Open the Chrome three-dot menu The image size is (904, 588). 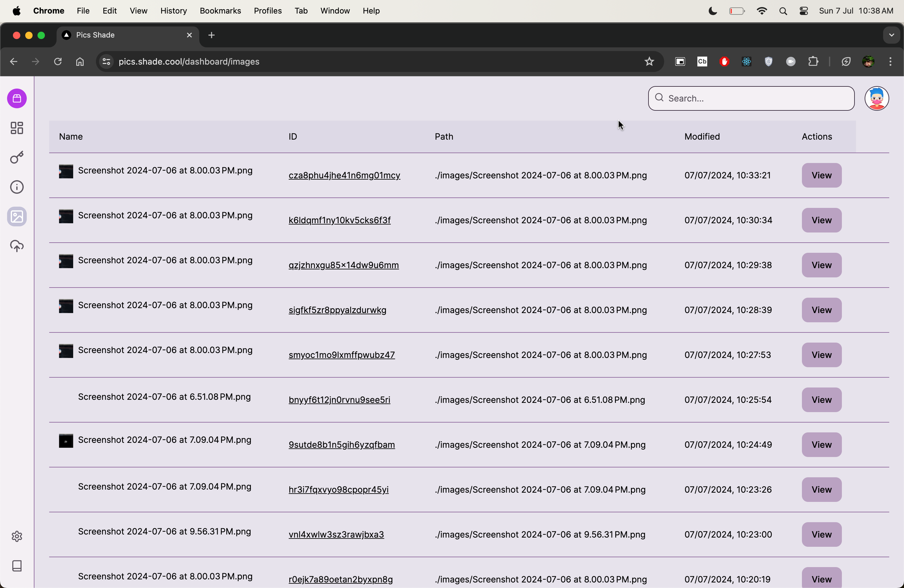[890, 62]
